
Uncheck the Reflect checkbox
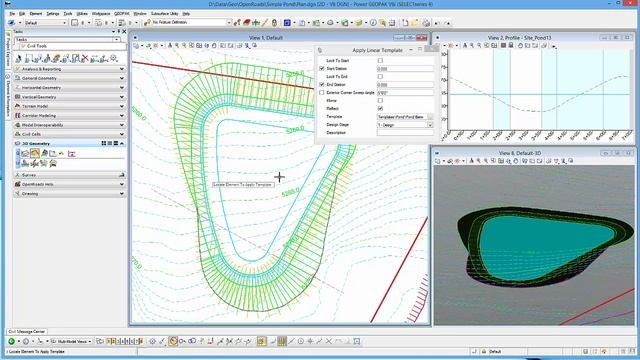tap(380, 109)
